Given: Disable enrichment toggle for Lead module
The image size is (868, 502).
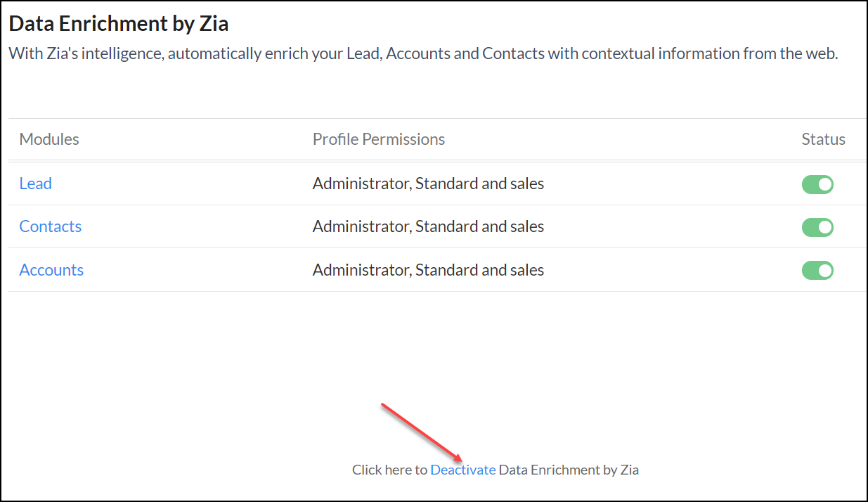Looking at the screenshot, I should pos(817,184).
